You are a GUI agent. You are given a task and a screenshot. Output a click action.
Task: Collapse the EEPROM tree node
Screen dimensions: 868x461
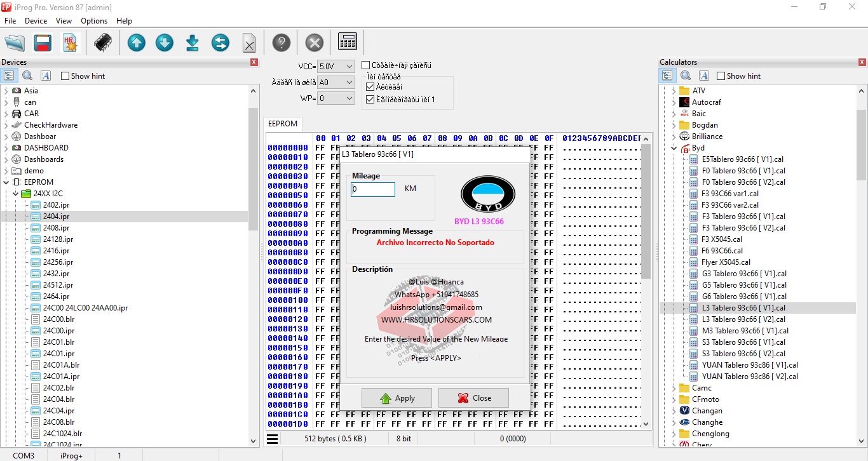pos(6,182)
